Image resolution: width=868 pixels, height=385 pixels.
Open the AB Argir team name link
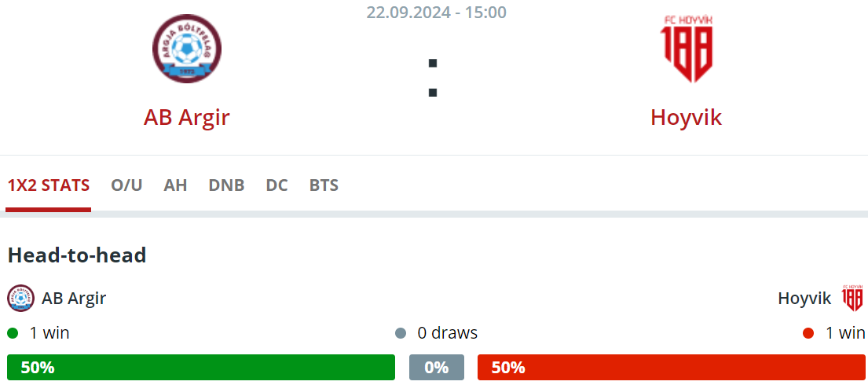click(x=186, y=117)
